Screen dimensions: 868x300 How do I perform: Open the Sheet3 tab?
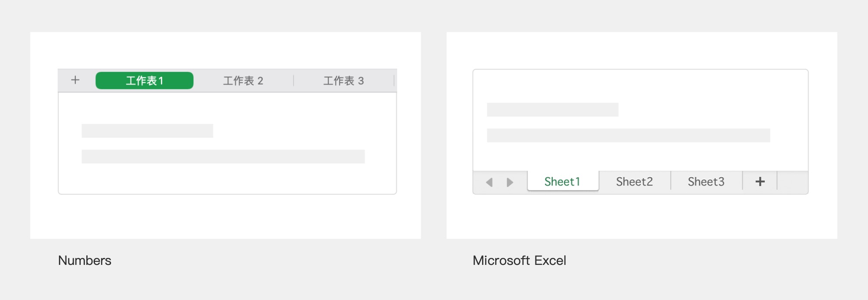(x=706, y=182)
